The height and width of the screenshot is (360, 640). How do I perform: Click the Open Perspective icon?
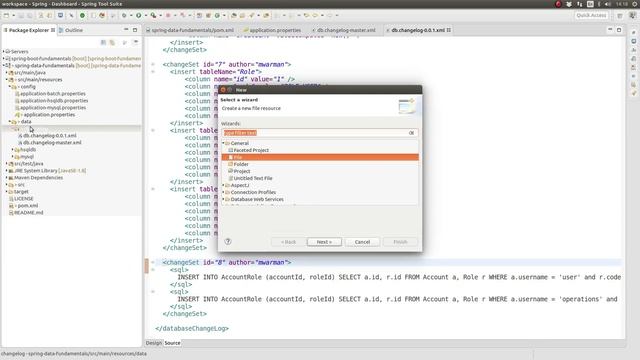click(x=620, y=16)
